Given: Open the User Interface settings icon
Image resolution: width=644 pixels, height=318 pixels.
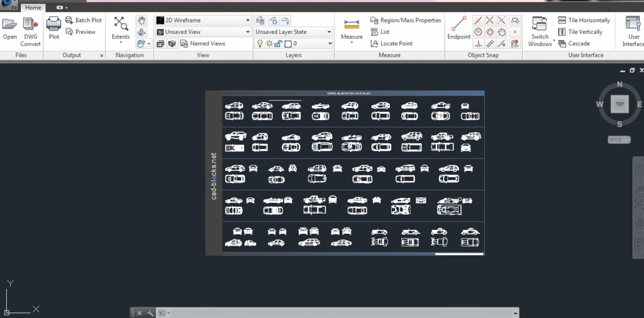Looking at the screenshot, I should tap(633, 25).
